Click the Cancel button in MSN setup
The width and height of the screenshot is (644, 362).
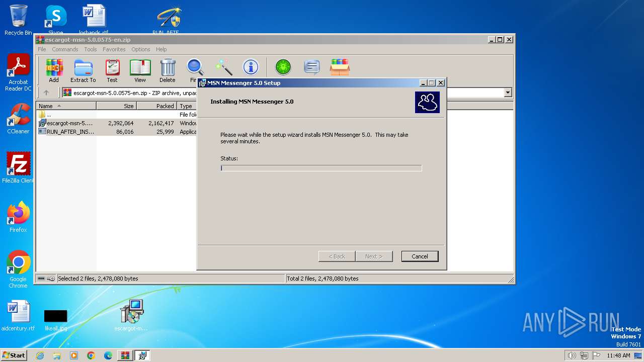420,256
